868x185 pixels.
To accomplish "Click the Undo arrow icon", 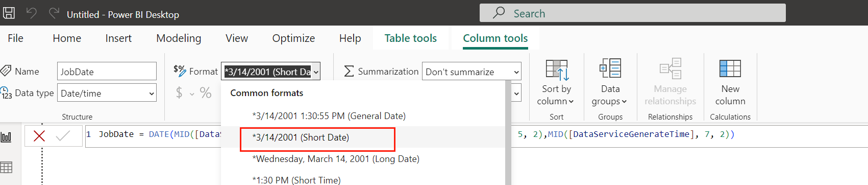I will pyautogui.click(x=32, y=13).
